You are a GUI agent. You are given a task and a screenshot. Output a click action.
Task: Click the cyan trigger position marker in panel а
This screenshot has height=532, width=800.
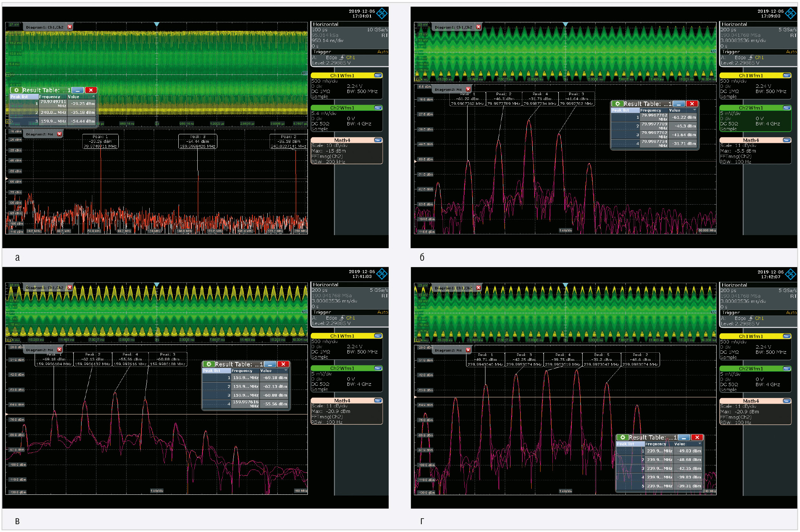tap(157, 24)
